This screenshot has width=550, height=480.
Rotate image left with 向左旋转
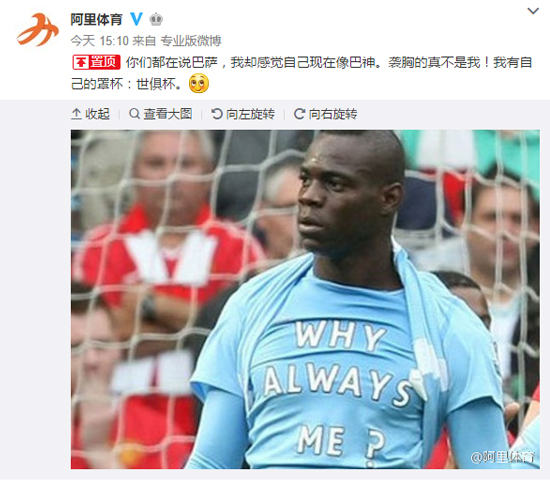click(243, 114)
